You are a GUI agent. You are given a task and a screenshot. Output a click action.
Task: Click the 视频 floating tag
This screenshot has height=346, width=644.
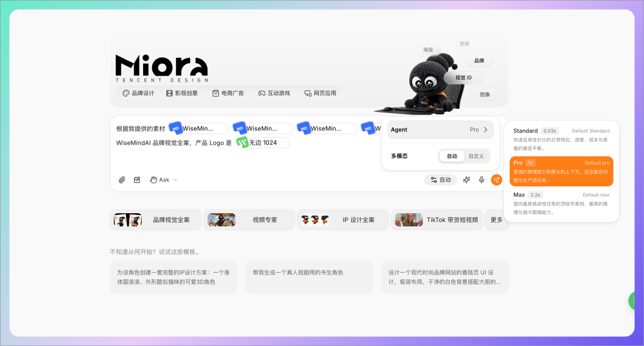(465, 43)
